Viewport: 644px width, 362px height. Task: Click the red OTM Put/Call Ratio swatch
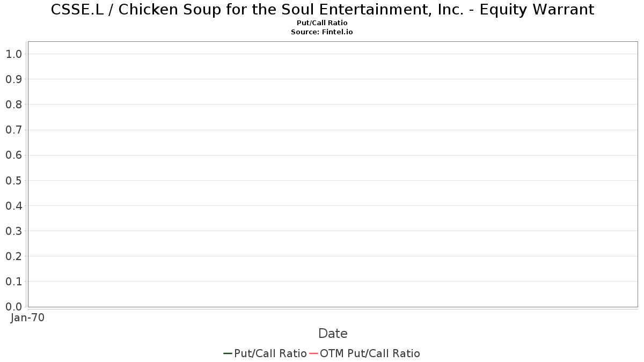[313, 353]
